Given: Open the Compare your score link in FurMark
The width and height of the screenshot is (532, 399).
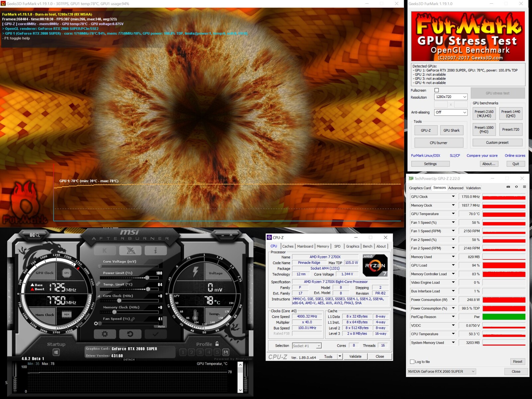Looking at the screenshot, I should click(x=482, y=156).
